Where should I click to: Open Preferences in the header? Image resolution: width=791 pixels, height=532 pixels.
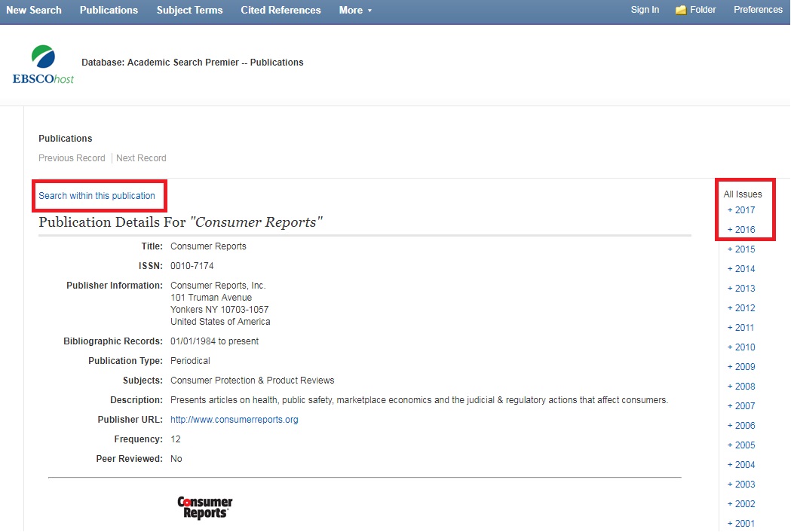coord(758,10)
